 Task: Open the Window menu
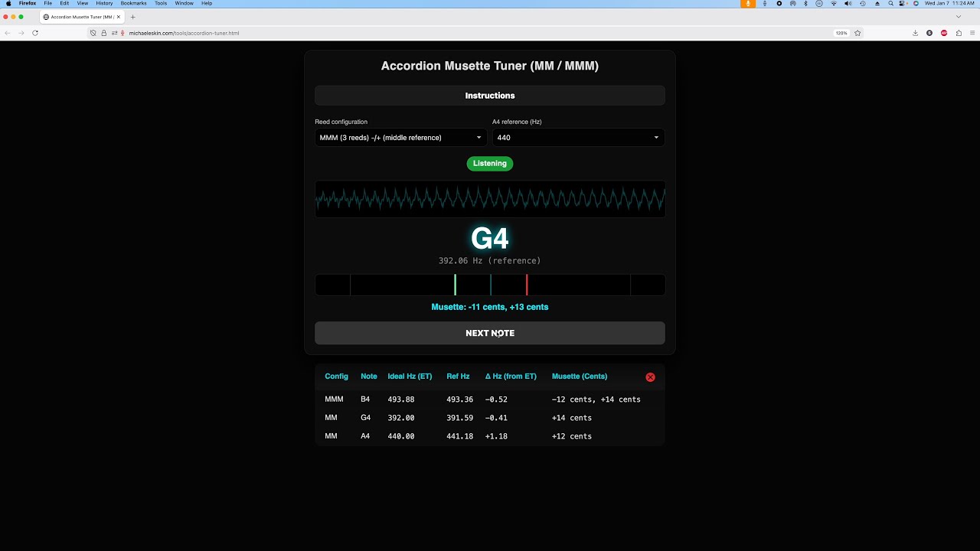[184, 3]
